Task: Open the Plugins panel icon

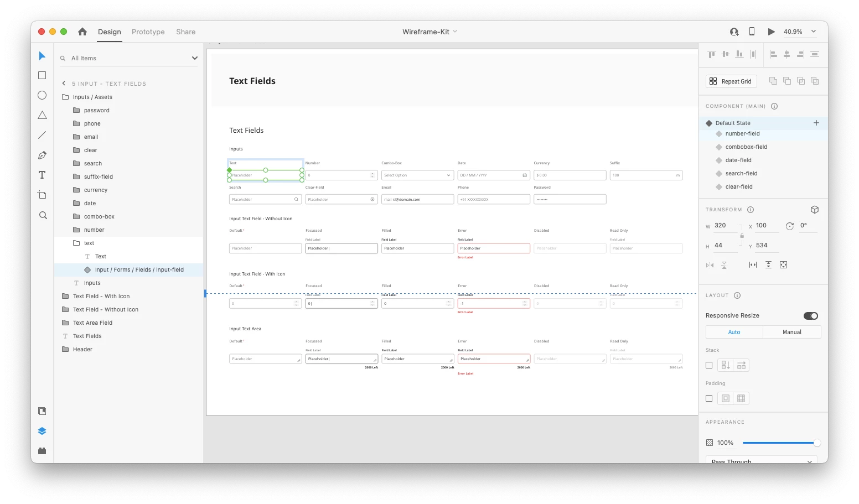Action: [42, 451]
